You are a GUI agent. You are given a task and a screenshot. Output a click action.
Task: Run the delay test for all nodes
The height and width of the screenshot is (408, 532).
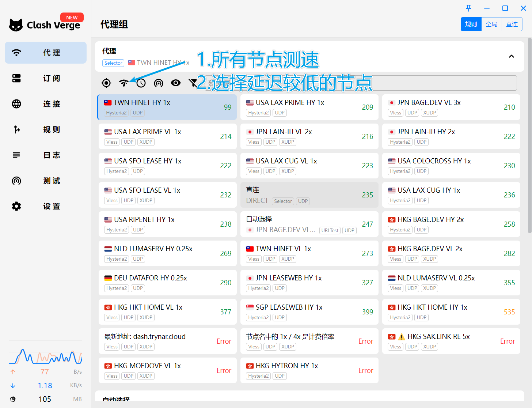(x=123, y=83)
